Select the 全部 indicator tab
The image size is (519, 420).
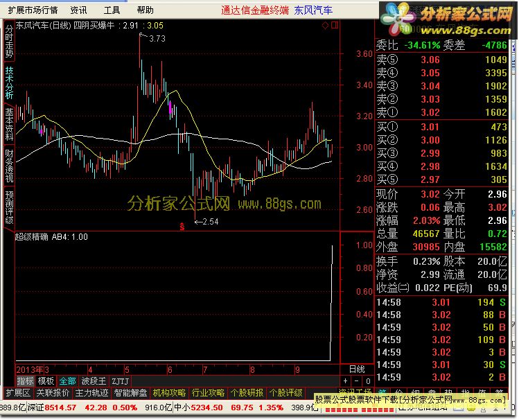67,381
